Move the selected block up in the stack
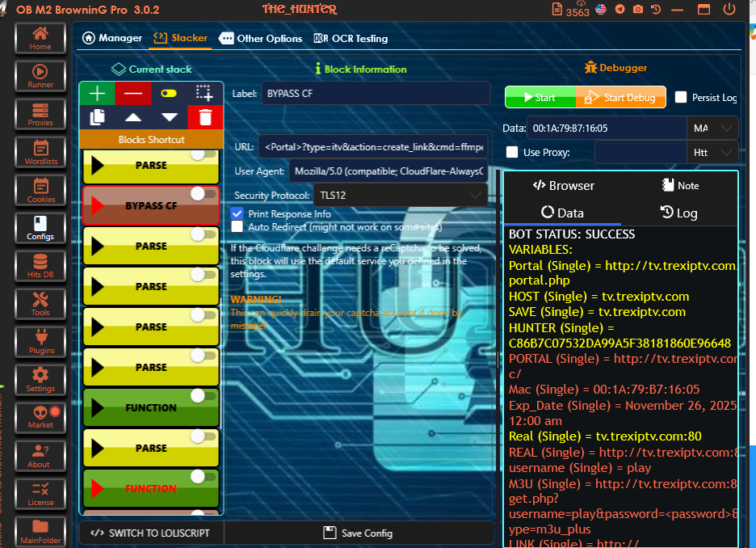This screenshot has width=756, height=548. tap(133, 117)
